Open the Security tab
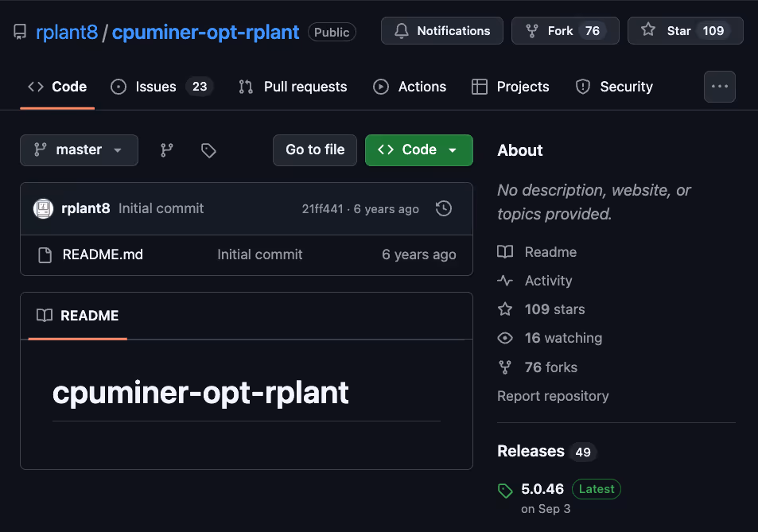This screenshot has height=532, width=758. tap(614, 87)
